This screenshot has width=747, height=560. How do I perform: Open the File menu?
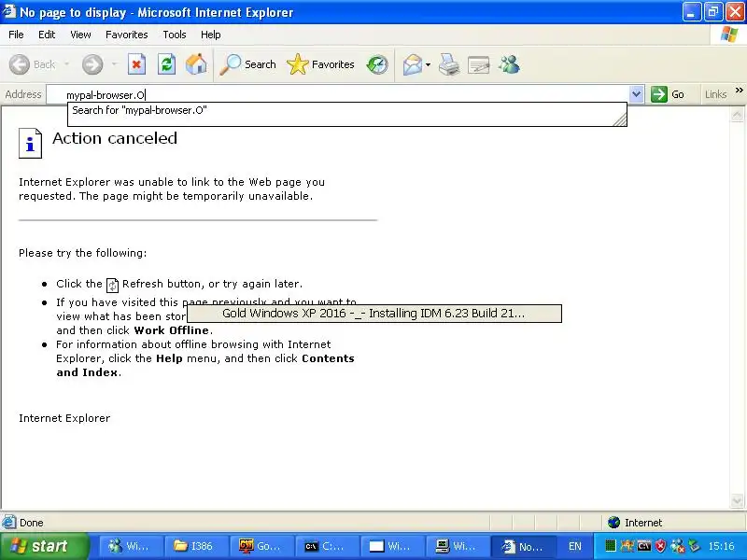coord(16,35)
